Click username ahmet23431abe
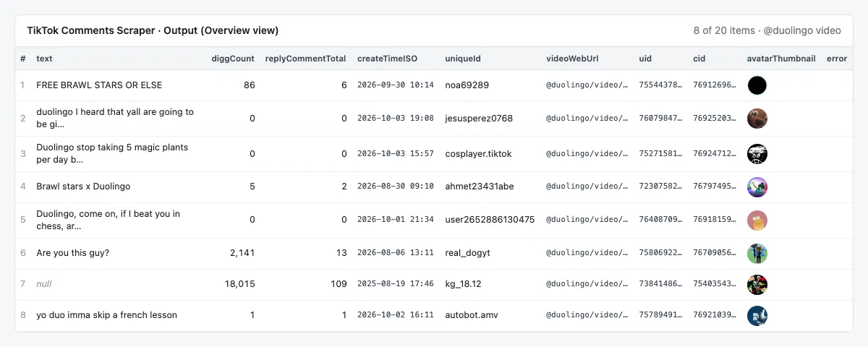This screenshot has width=868, height=347. tap(480, 187)
